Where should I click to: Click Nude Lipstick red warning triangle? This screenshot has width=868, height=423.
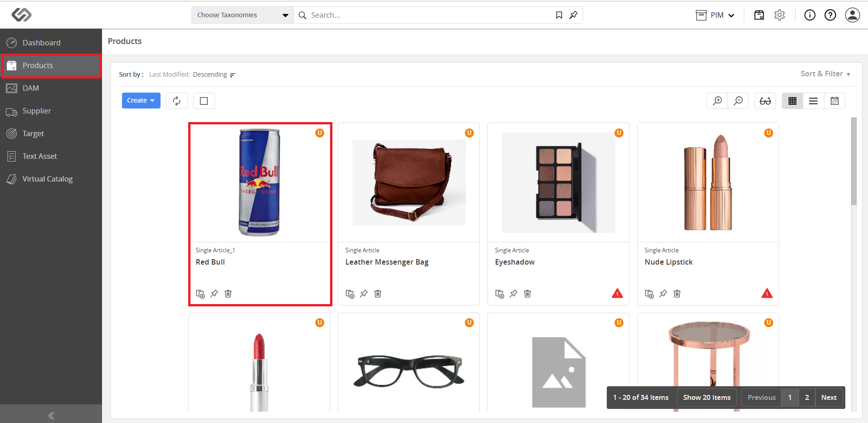pos(767,293)
